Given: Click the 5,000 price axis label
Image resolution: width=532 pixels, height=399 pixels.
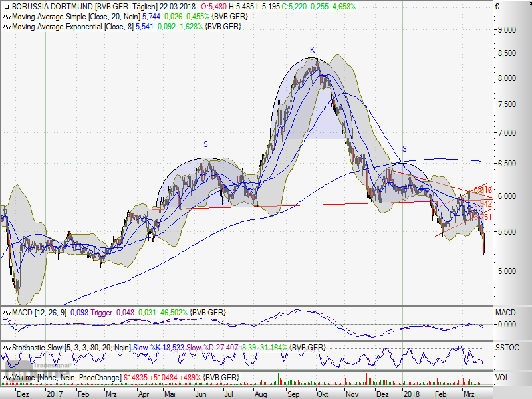Looking at the screenshot, I should tap(507, 271).
